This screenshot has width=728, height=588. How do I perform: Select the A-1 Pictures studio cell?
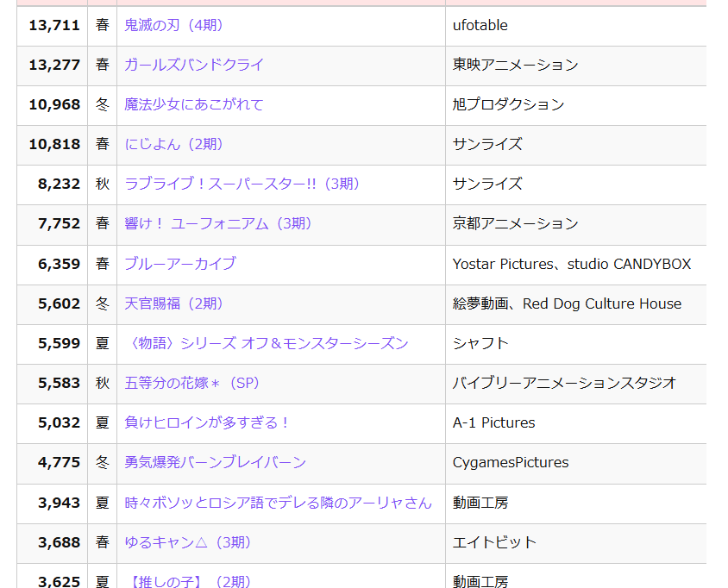coord(494,422)
